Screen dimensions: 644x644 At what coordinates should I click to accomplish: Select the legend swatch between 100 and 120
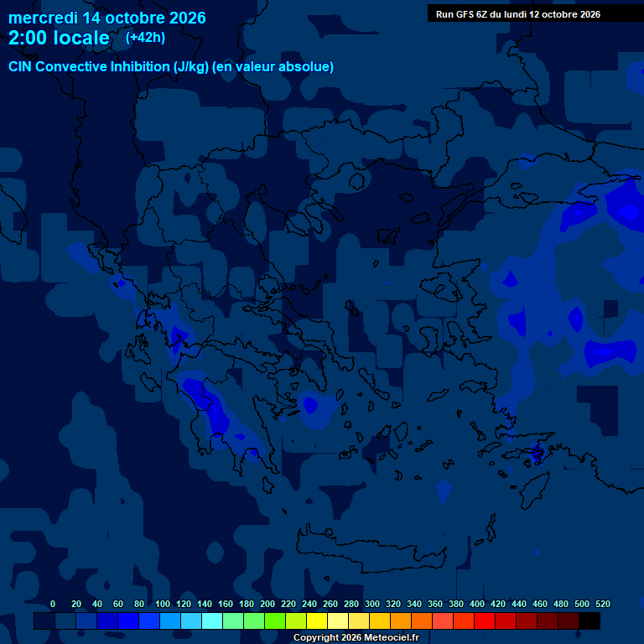[170, 621]
